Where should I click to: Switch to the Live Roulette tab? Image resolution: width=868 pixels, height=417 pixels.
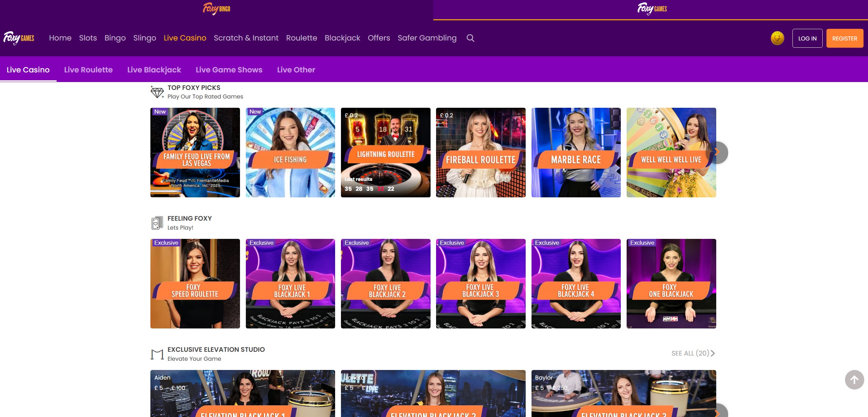(x=88, y=70)
